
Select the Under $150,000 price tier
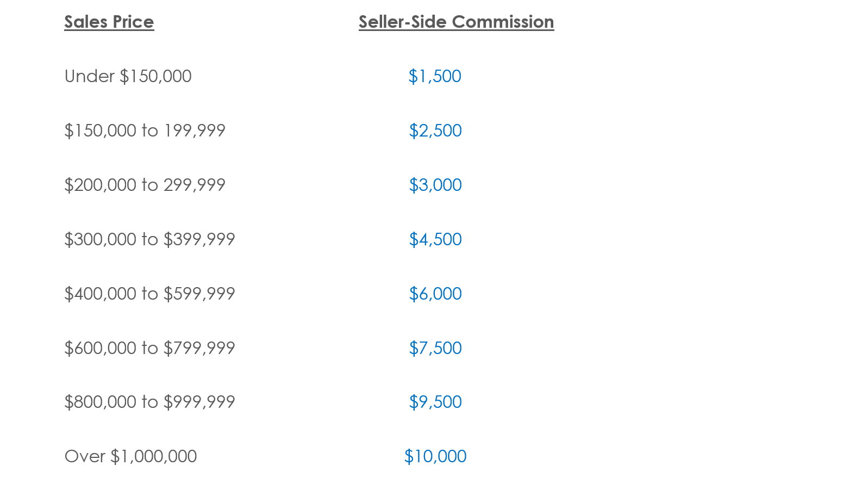(128, 76)
